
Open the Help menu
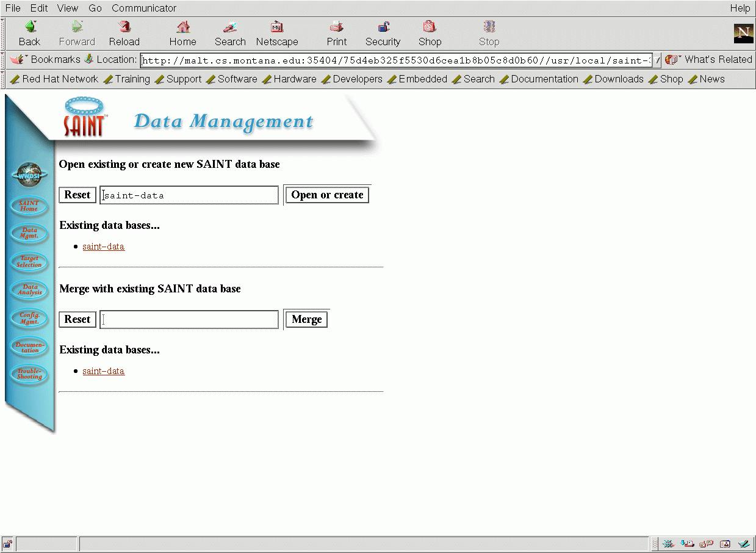tap(740, 8)
